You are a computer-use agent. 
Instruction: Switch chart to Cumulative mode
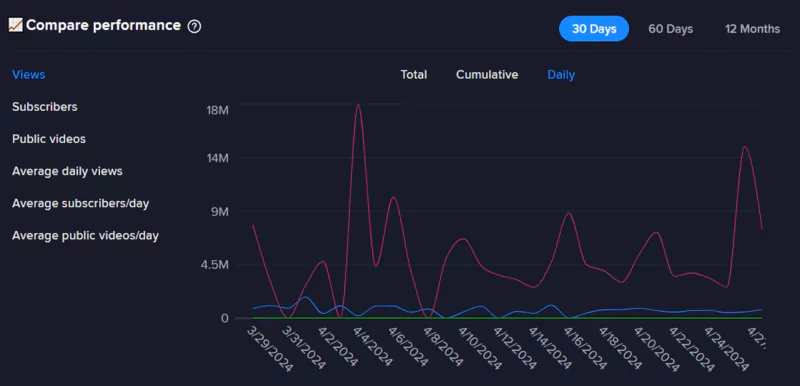point(487,75)
